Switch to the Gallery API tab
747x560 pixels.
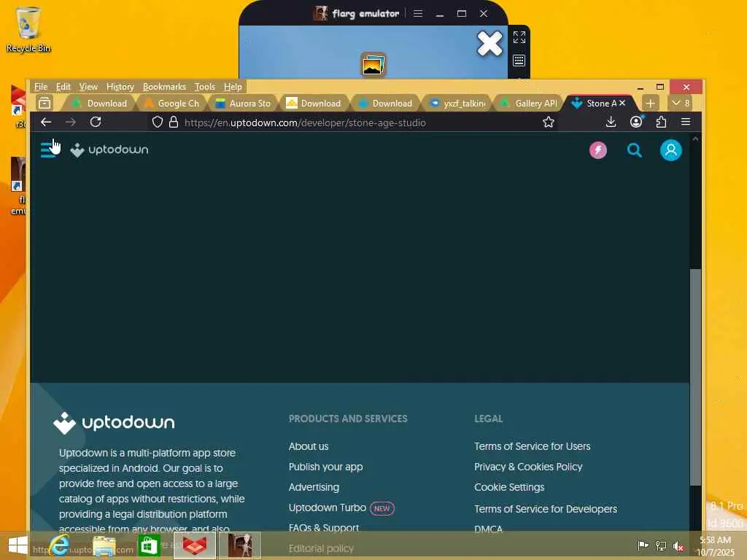[530, 104]
